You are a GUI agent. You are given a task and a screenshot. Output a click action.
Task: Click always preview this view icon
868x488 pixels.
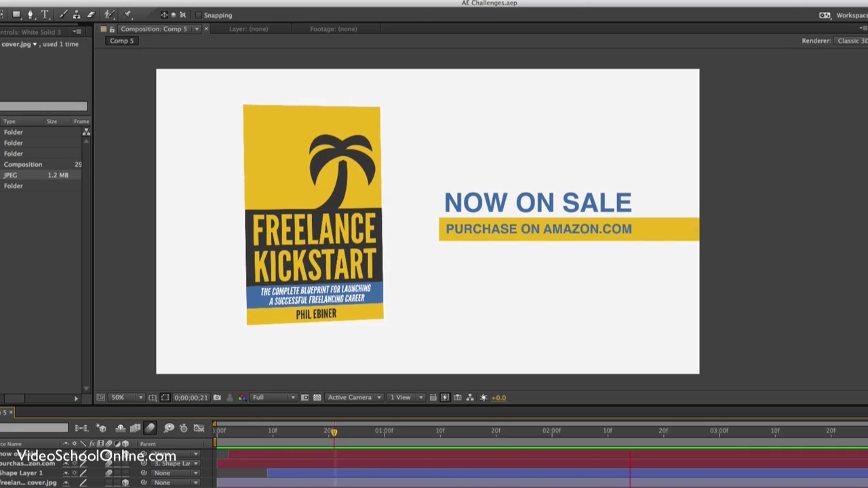pyautogui.click(x=100, y=398)
